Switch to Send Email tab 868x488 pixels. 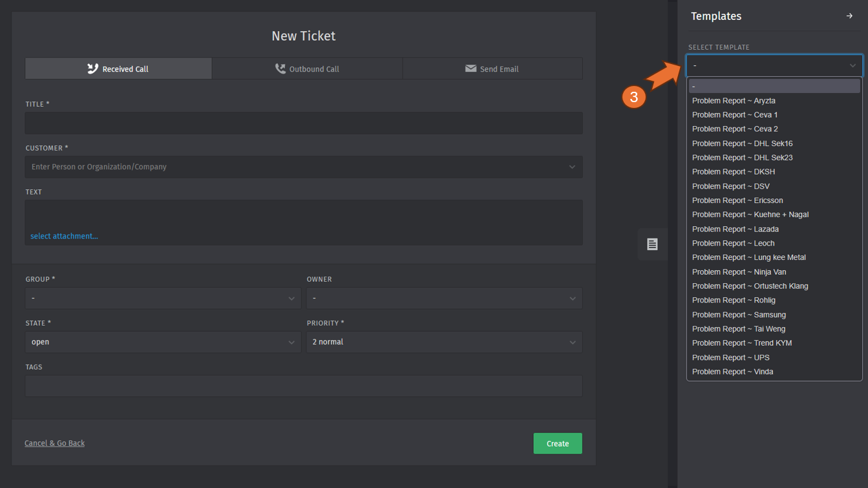click(492, 69)
